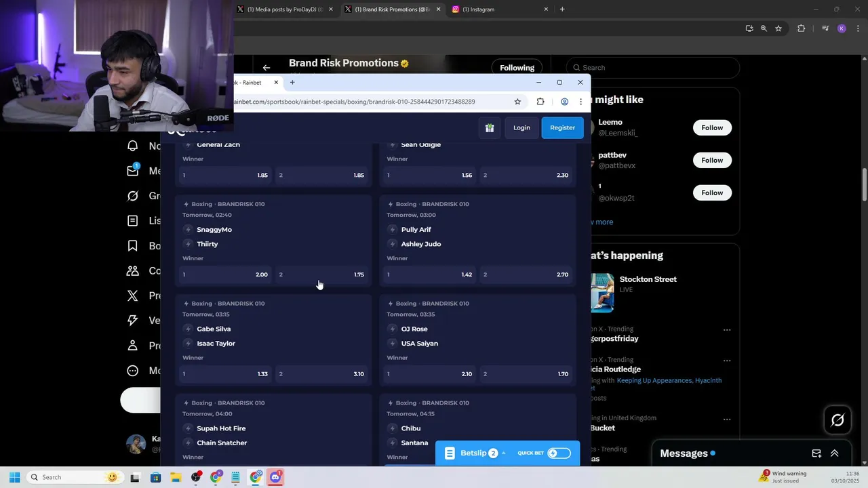Image resolution: width=868 pixels, height=488 pixels.
Task: Click the zoom magnifier icon in the main Chrome address bar
Action: click(764, 28)
